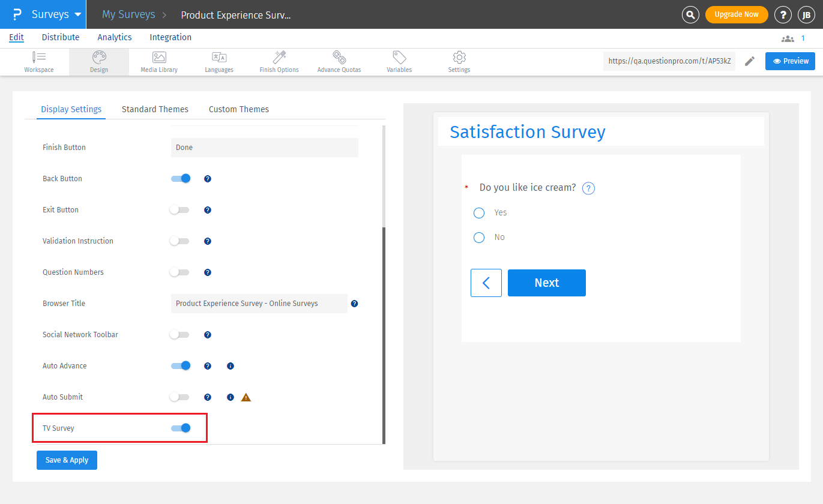Enable the Exit Button toggle

point(179,210)
